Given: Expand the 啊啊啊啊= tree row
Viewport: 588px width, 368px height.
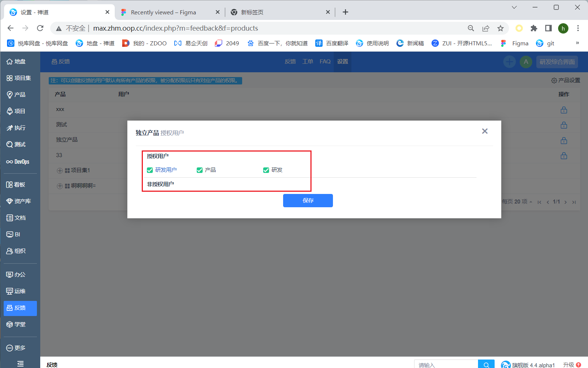Looking at the screenshot, I should [x=60, y=186].
